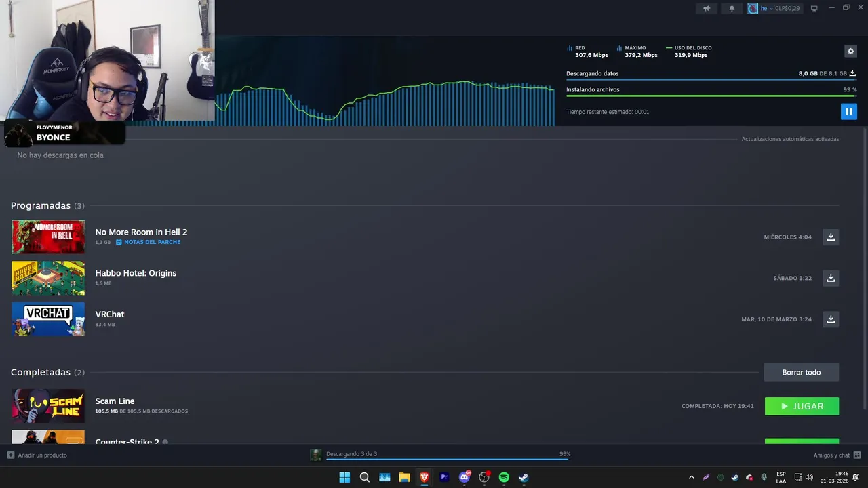
Task: Select VRChat title text
Action: pyautogui.click(x=110, y=314)
